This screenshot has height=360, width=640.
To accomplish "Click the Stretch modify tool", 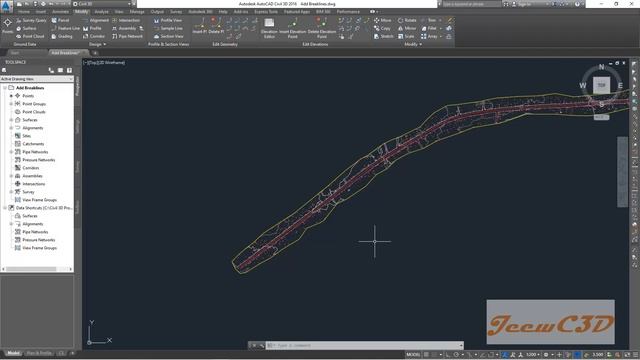I will tap(383, 36).
